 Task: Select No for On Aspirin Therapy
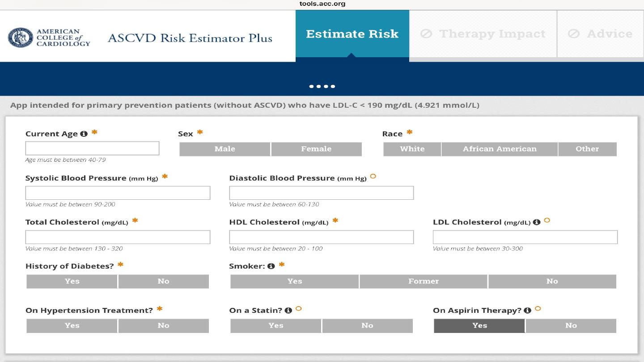(x=571, y=326)
